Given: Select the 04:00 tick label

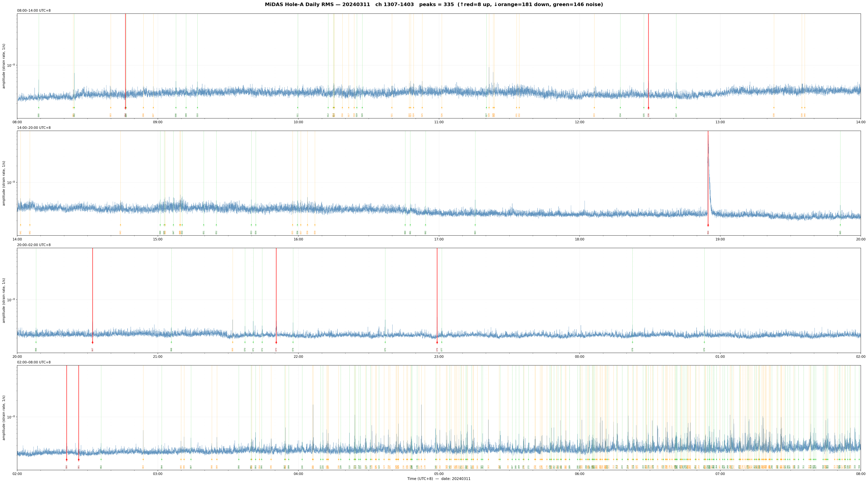Looking at the screenshot, I should 298,474.
